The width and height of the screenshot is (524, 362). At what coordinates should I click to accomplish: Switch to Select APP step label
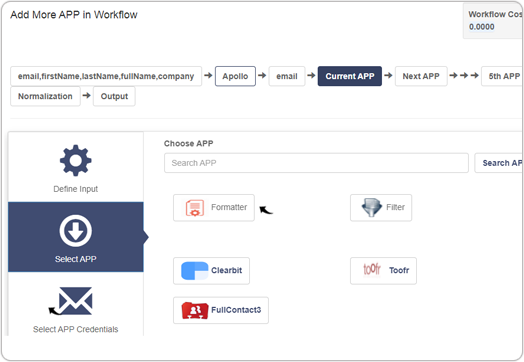point(76,259)
